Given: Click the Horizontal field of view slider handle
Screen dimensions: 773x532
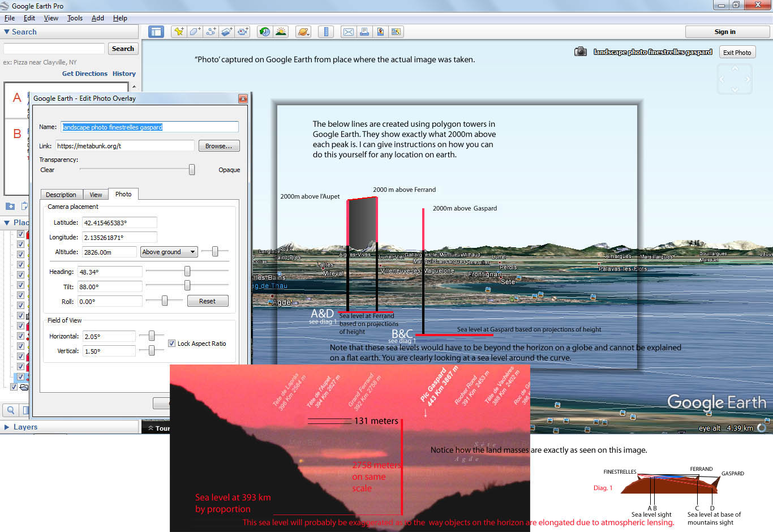Looking at the screenshot, I should tap(152, 336).
